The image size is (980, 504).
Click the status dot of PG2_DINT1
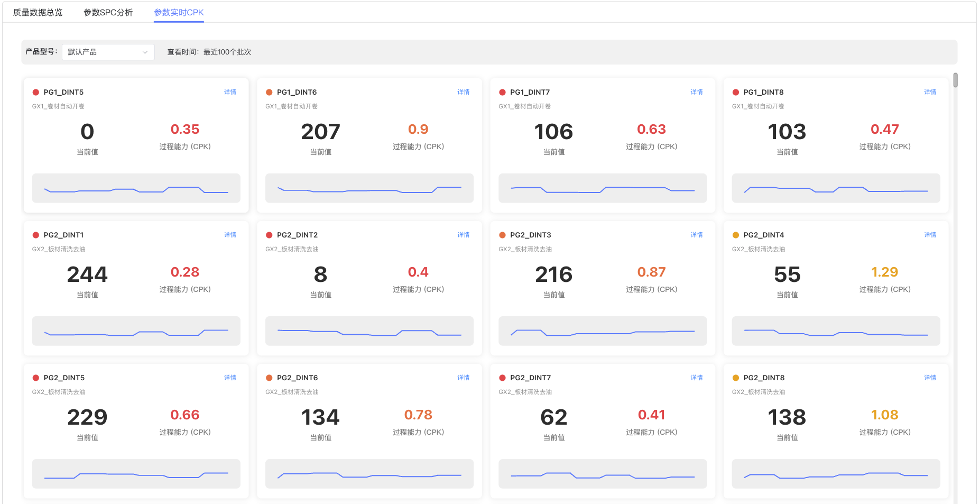pyautogui.click(x=36, y=235)
